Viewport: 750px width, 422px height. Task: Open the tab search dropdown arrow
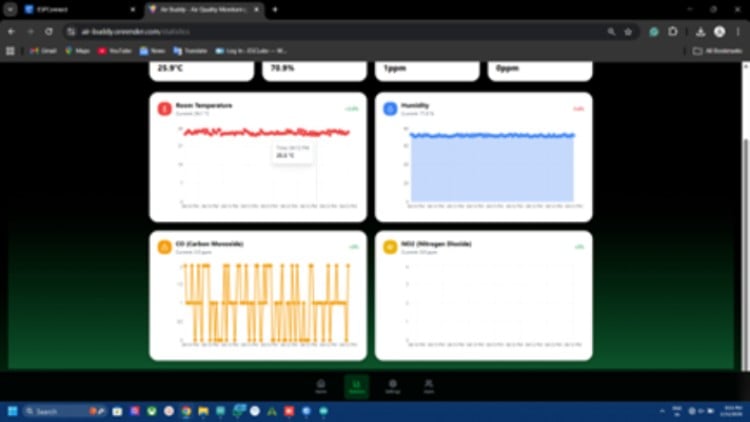pyautogui.click(x=10, y=9)
